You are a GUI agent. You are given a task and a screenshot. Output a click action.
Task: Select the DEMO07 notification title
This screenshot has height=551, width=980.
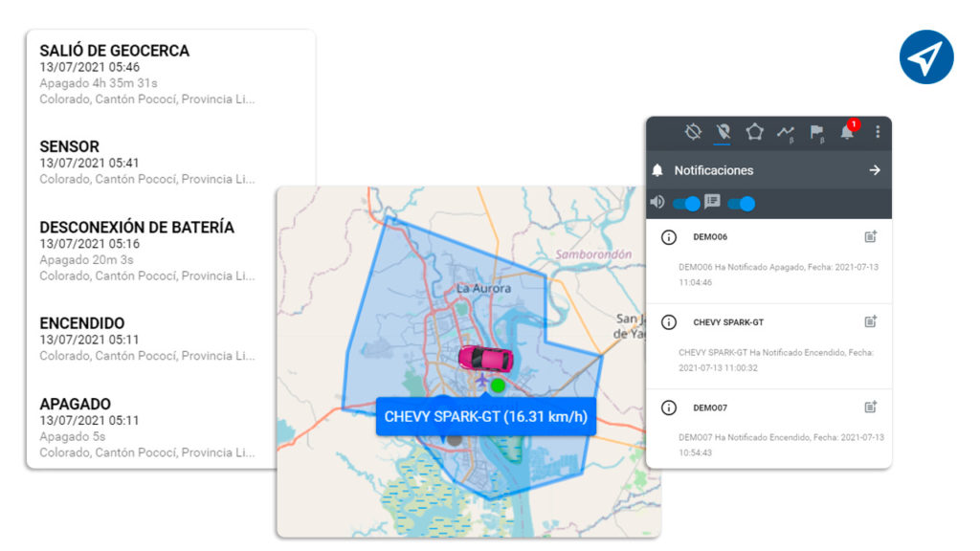tap(710, 408)
